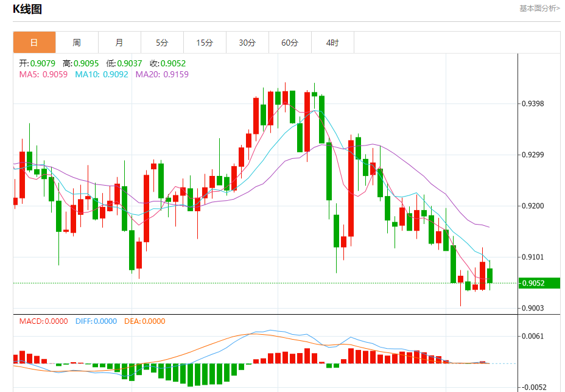Image resolution: width=565 pixels, height=392 pixels.
Task: Click the last green candlestick on the chart
Action: [490, 276]
